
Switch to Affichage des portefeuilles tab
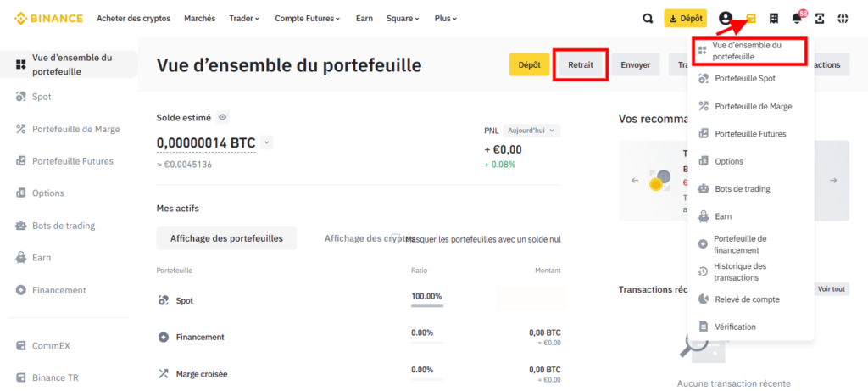(226, 238)
